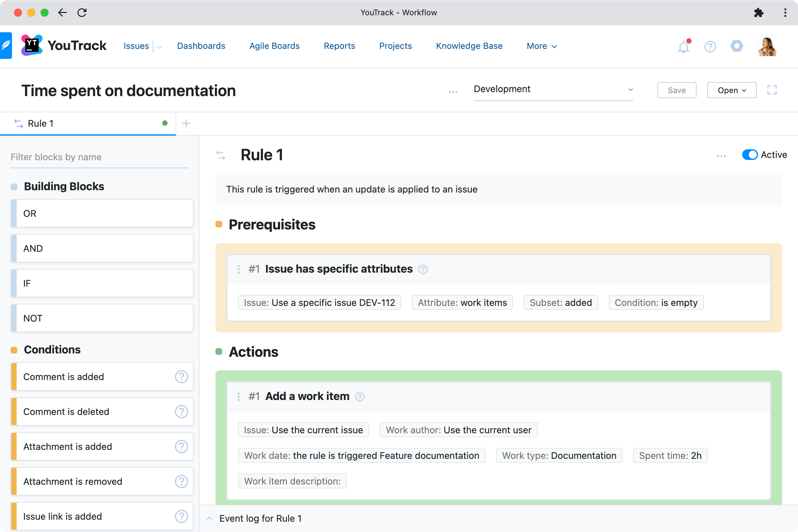Open help for Issue has specific attributes

tap(423, 269)
